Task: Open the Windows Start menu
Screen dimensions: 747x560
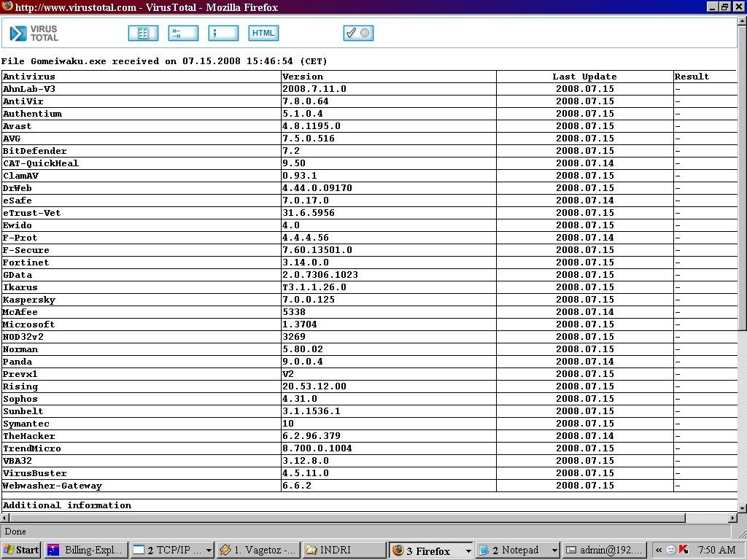Action: coord(21,550)
